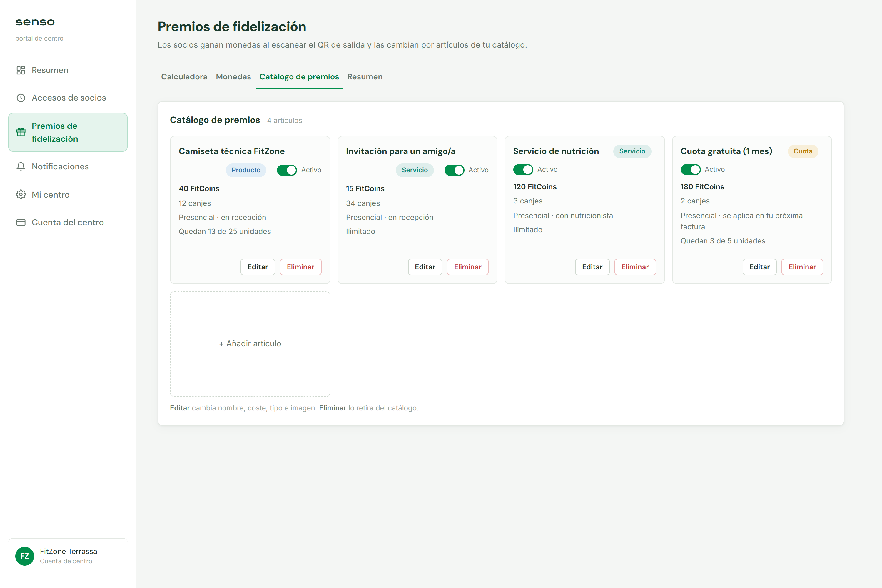Select the gift icon for Premios de fidelización
This screenshot has width=882, height=588.
click(x=21, y=132)
